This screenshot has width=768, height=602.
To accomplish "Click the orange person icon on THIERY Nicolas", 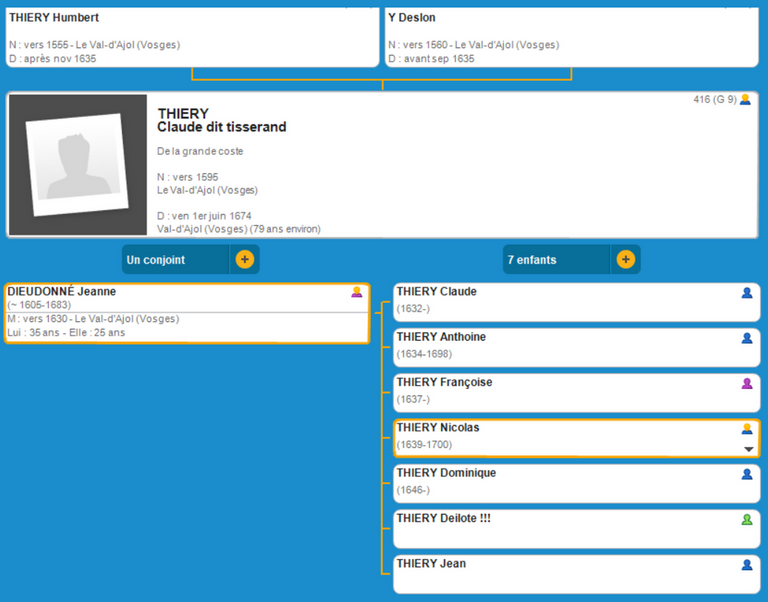I will tap(746, 428).
